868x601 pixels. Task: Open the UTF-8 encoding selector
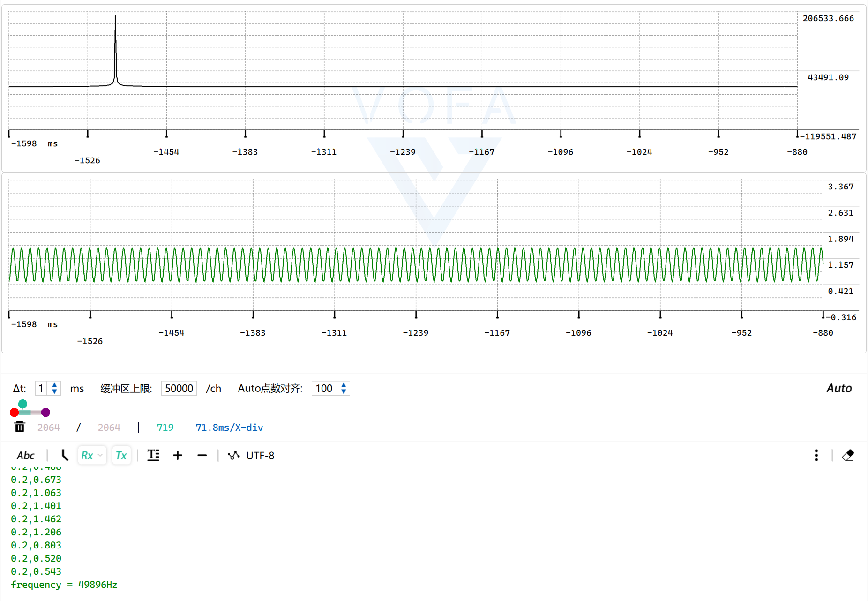(261, 455)
